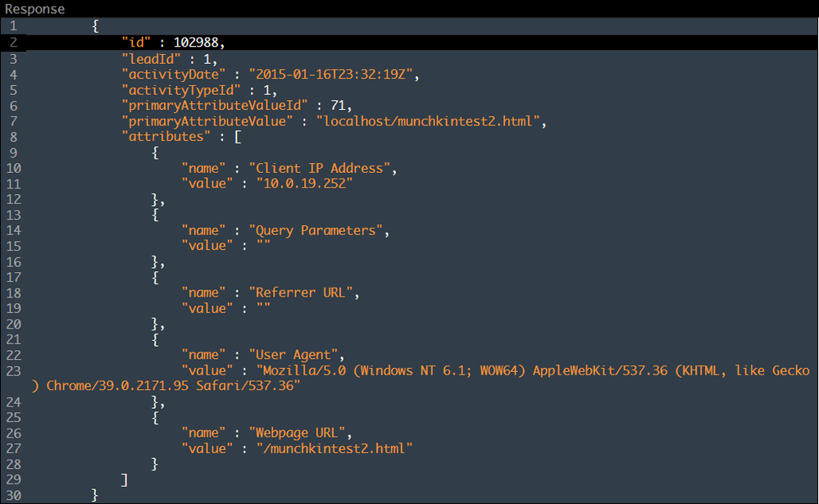The image size is (819, 504).
Task: Click the Mozilla/5.0 user agent value
Action: [533, 370]
